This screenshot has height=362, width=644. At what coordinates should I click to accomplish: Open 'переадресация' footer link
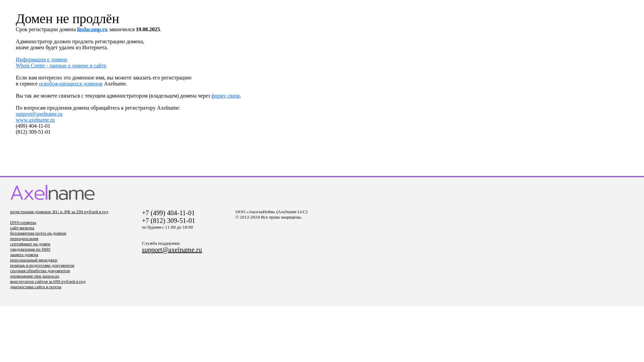pos(24,239)
